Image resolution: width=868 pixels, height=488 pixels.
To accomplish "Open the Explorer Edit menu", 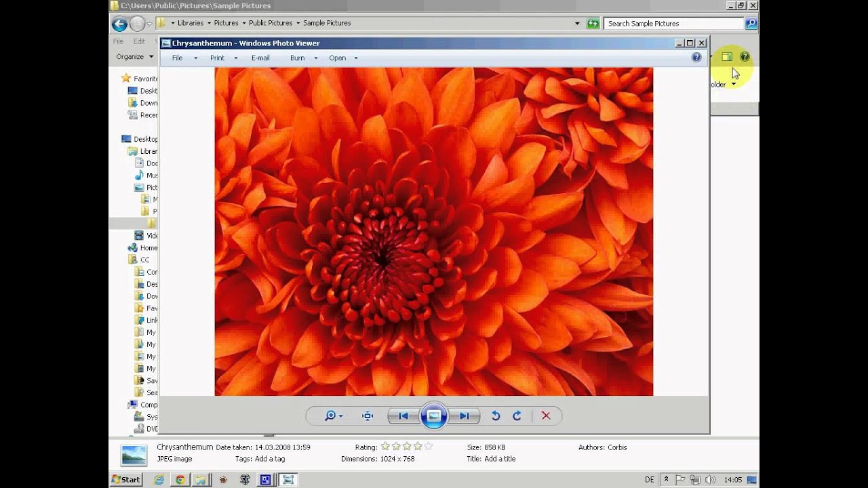I will click(139, 41).
